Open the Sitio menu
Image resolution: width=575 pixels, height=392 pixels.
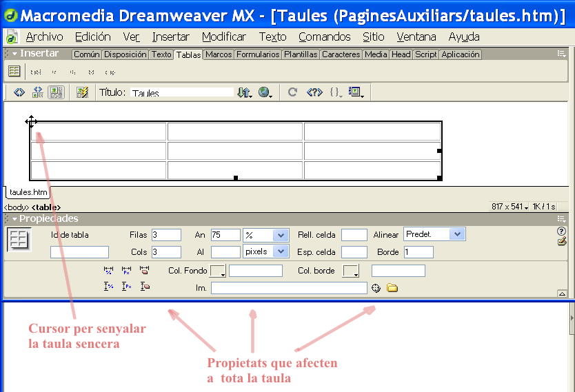tap(373, 37)
